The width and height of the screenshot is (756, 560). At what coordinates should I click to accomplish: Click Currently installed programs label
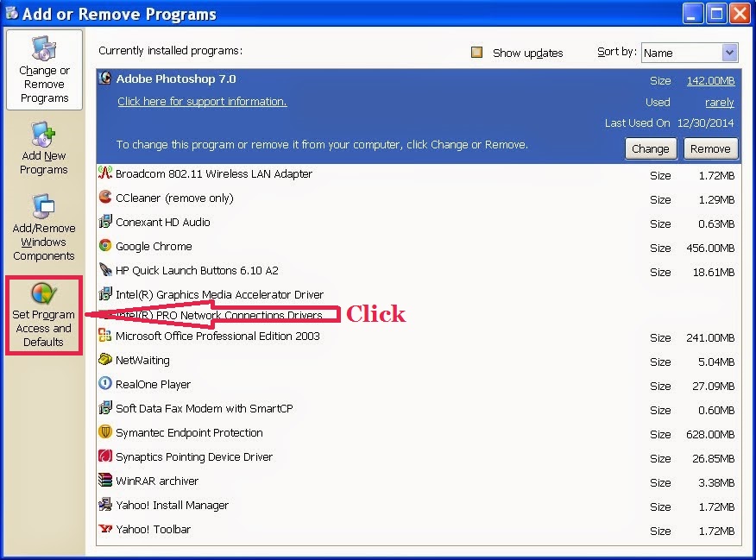[170, 51]
